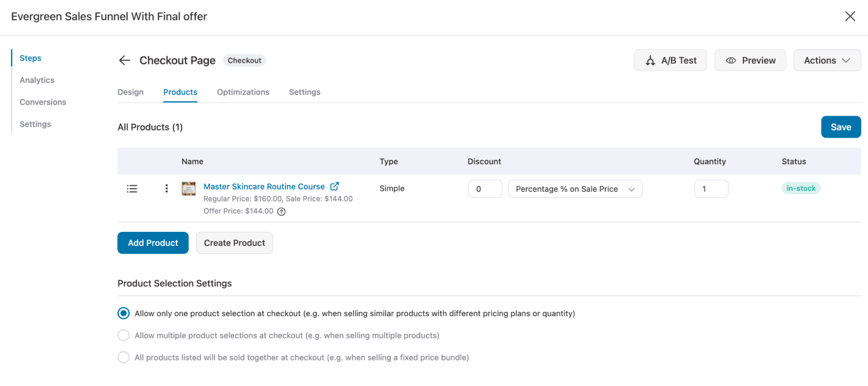Expand the Actions dropdown menu
This screenshot has width=868, height=386.
click(x=827, y=60)
